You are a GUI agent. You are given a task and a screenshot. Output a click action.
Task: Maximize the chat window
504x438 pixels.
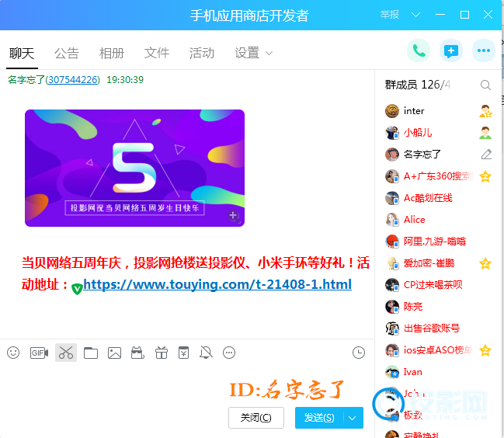point(464,15)
